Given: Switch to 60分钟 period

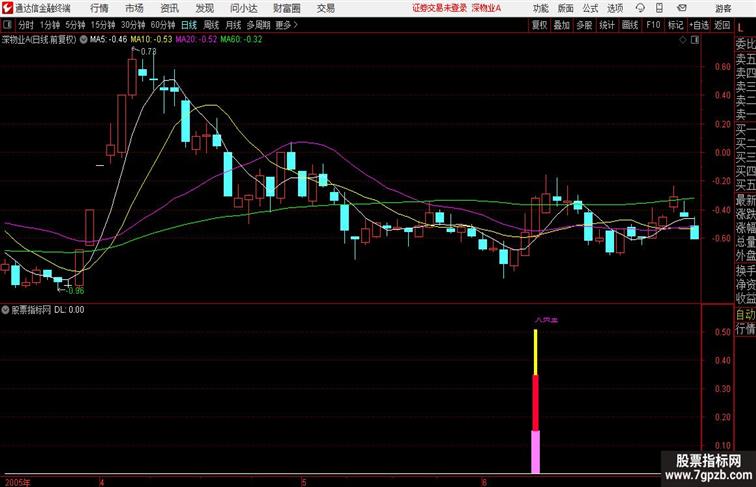Looking at the screenshot, I should pyautogui.click(x=163, y=25).
